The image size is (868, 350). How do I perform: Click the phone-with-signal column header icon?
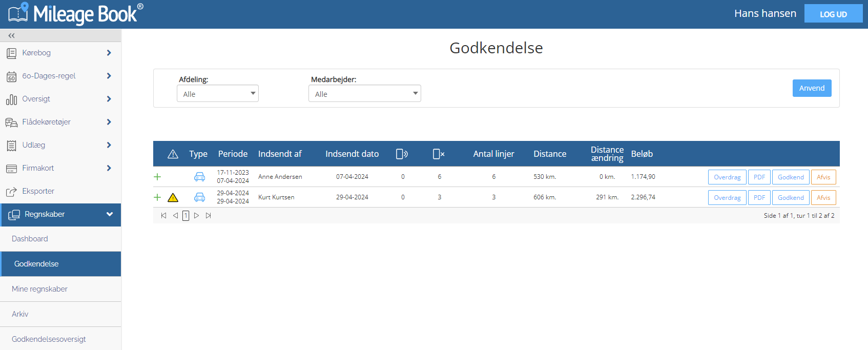pyautogui.click(x=402, y=154)
